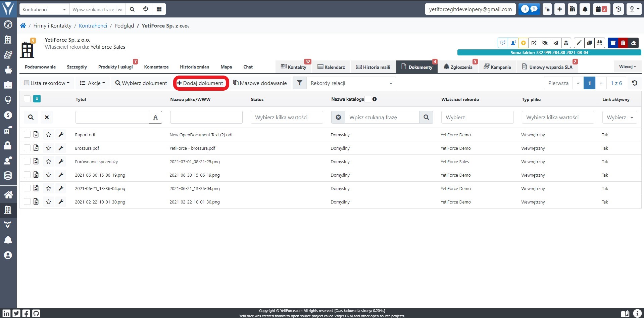The image size is (644, 318).
Task: Toggle the Nazwa katalogu header checkbox
Action: (368, 99)
